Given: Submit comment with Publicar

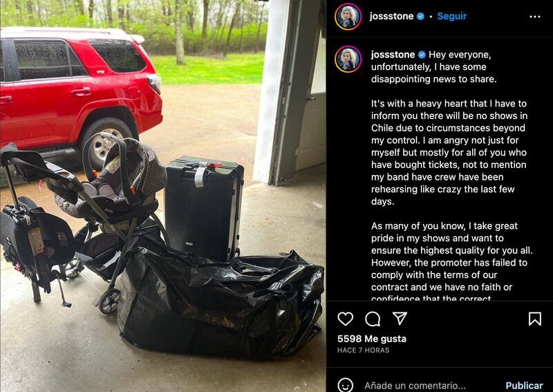Looking at the screenshot, I should [x=524, y=385].
